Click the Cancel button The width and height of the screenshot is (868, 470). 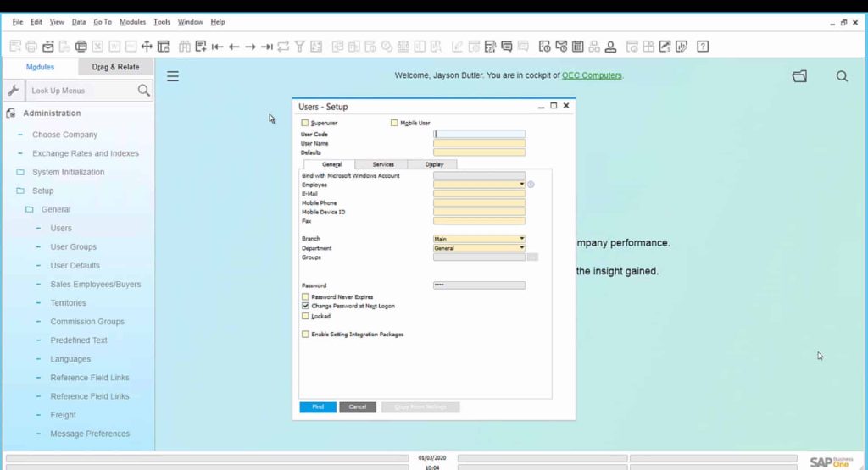pos(358,407)
